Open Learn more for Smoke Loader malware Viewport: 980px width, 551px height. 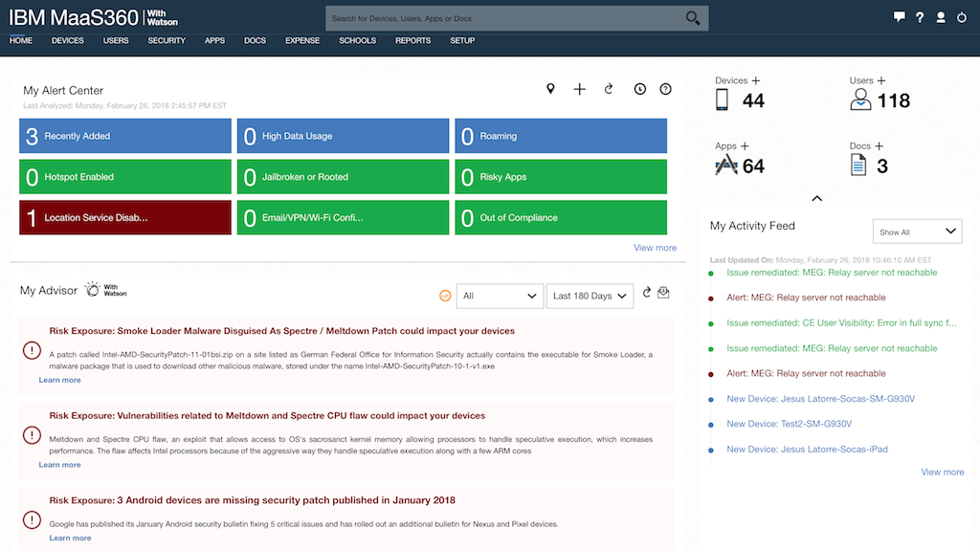(x=59, y=381)
